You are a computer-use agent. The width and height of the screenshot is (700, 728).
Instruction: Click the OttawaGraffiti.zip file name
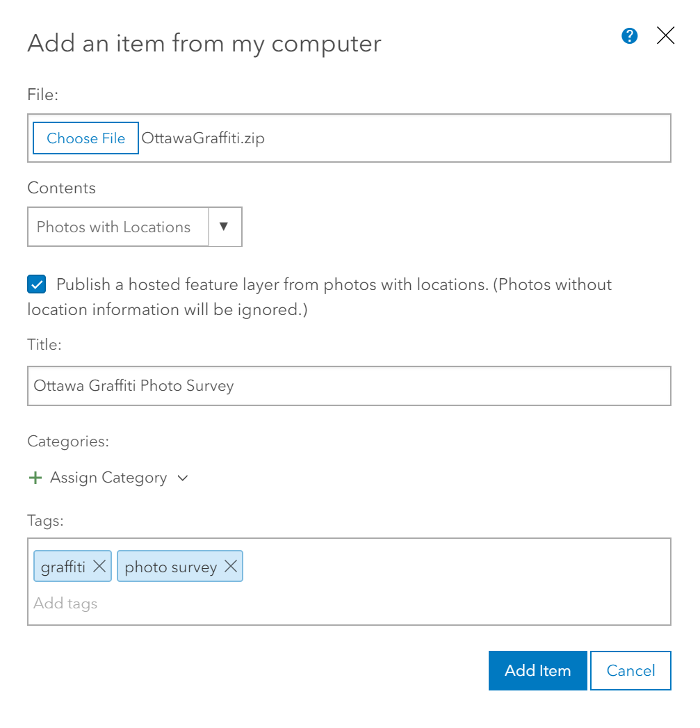[202, 138]
